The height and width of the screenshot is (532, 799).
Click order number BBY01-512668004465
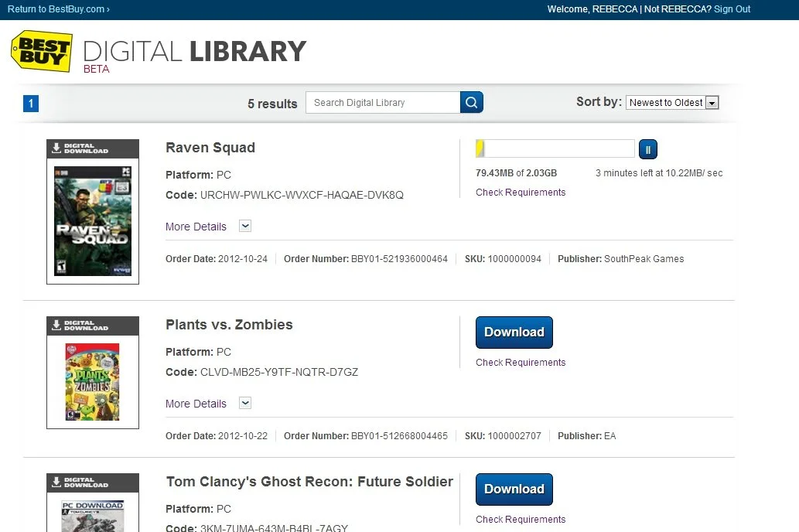click(x=399, y=436)
